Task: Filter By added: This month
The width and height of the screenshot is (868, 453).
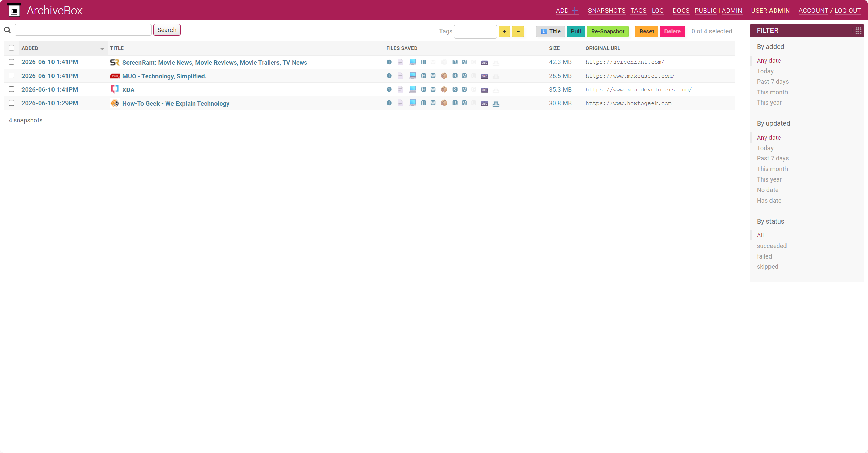Action: coord(772,92)
